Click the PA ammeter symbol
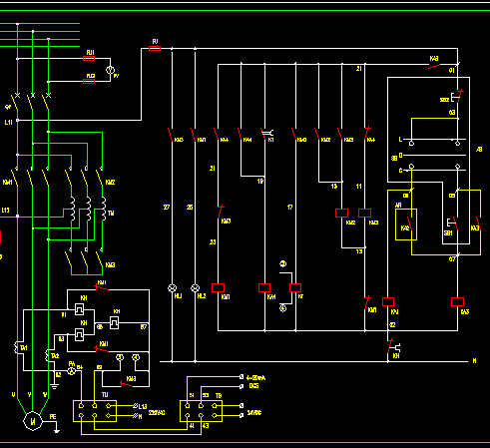Image resolution: width=490 pixels, height=448 pixels. (x=72, y=371)
